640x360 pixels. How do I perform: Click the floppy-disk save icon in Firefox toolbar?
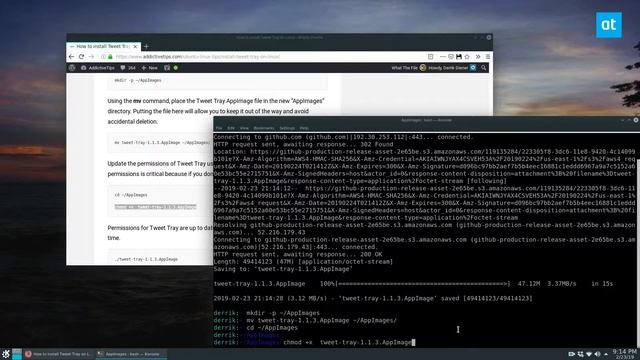click(x=459, y=57)
